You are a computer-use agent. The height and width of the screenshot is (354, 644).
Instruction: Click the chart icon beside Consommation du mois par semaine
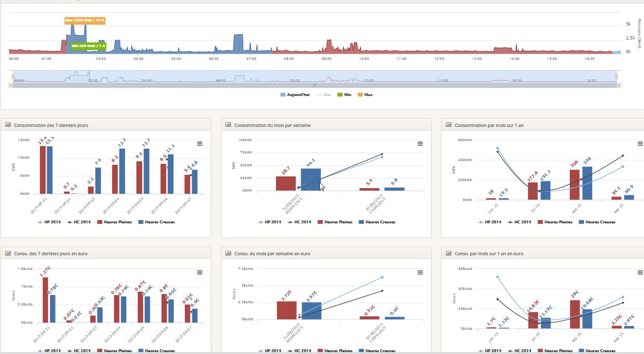tap(228, 125)
